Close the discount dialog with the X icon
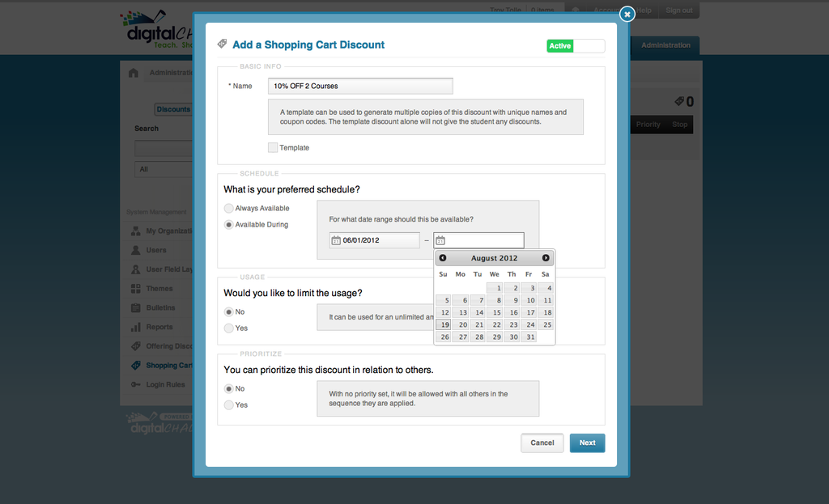Viewport: 829px width, 504px height. click(x=627, y=14)
